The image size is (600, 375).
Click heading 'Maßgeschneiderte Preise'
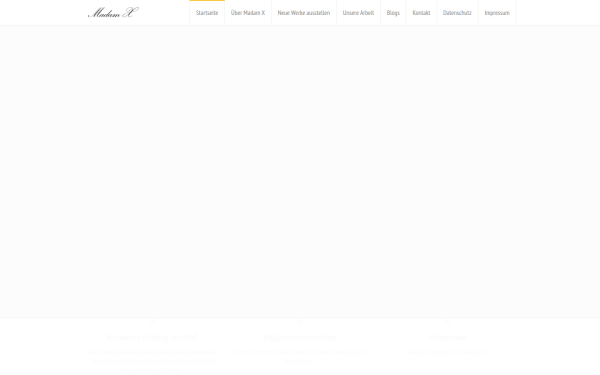(300, 338)
